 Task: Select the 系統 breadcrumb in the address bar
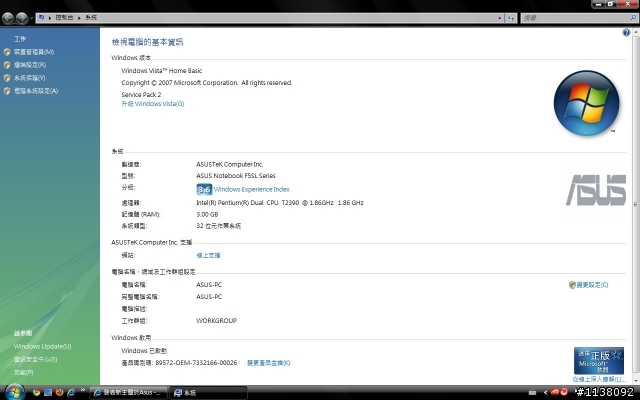pyautogui.click(x=91, y=18)
